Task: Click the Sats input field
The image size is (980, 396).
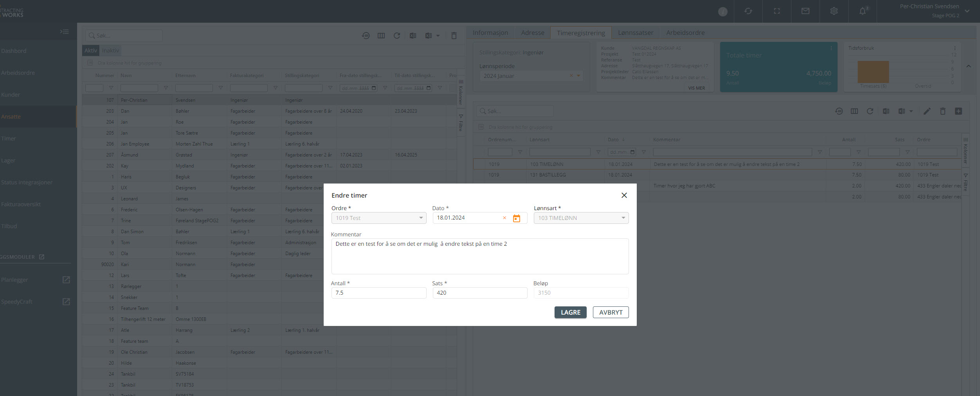Action: (x=480, y=293)
